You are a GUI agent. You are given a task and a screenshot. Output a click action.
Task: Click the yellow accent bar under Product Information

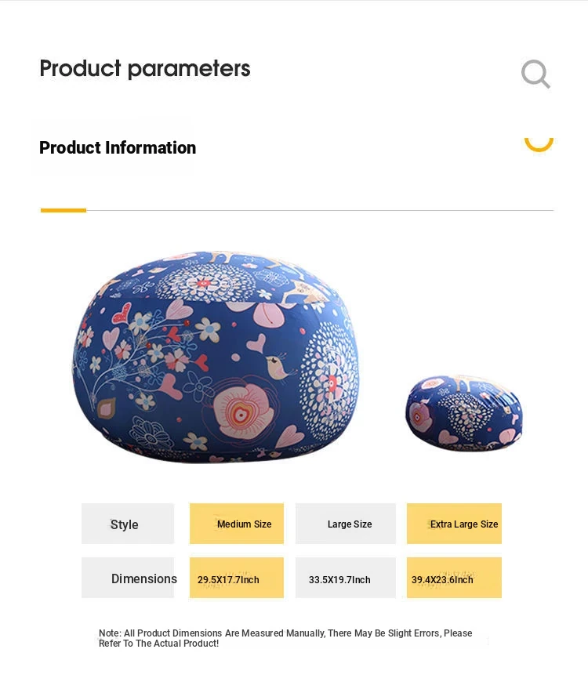coord(64,210)
